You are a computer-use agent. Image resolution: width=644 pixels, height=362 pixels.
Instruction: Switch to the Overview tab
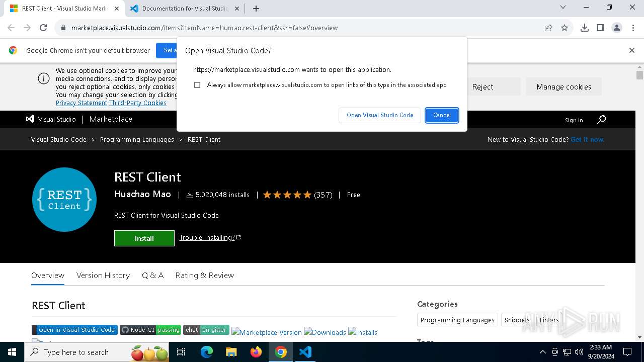coord(48,275)
